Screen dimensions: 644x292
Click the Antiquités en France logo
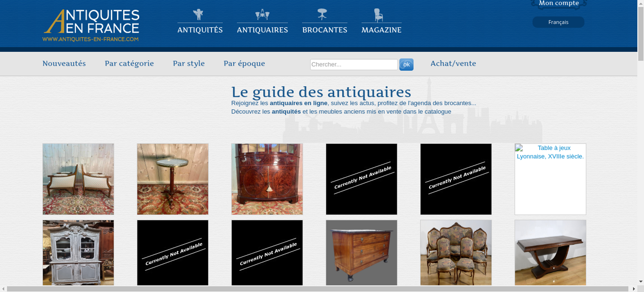[x=91, y=25]
